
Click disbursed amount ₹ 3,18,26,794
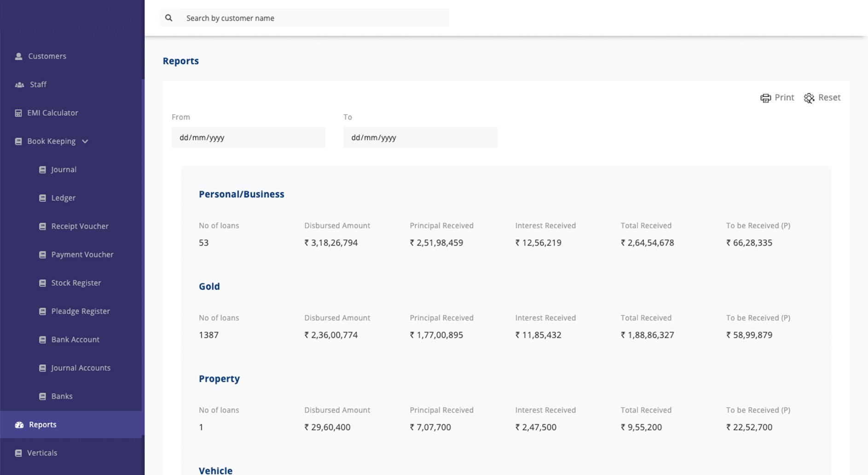tap(331, 243)
